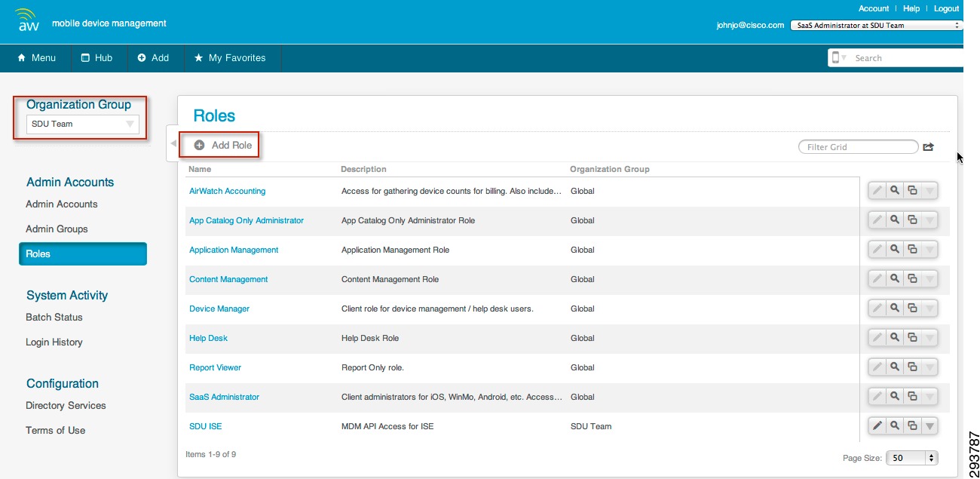980x479 pixels.
Task: Change the Page Size dropdown
Action: [x=911, y=458]
